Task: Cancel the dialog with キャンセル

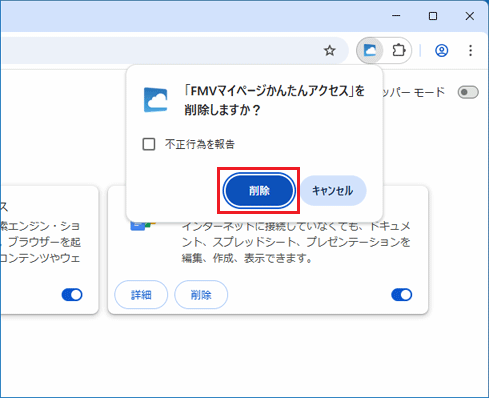Action: [333, 191]
